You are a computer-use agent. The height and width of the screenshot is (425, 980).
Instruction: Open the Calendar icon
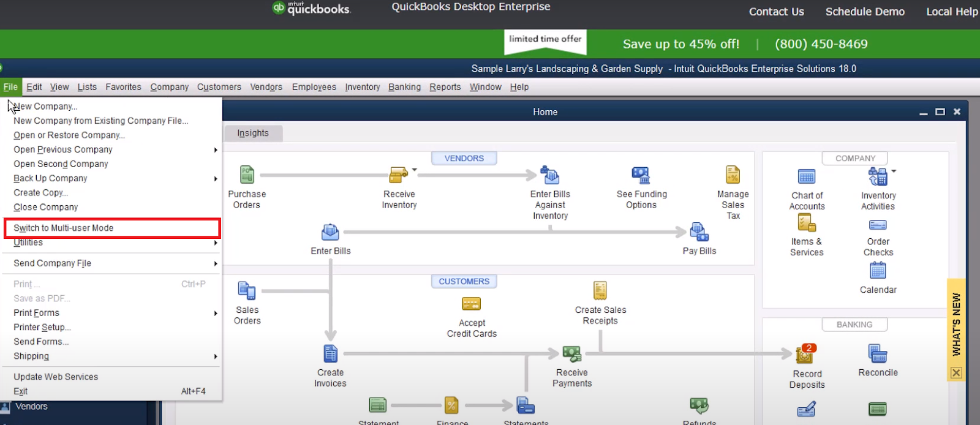pyautogui.click(x=878, y=271)
